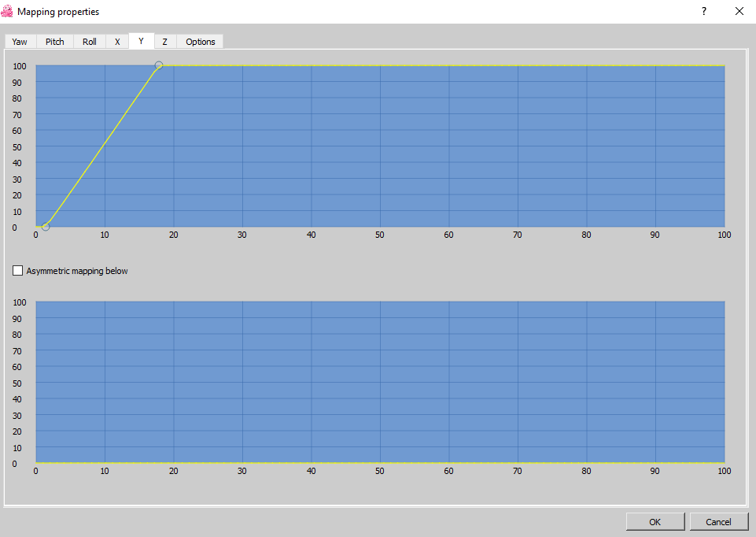This screenshot has width=756, height=537.
Task: Select the curve control point at 100 output
Action: (159, 65)
